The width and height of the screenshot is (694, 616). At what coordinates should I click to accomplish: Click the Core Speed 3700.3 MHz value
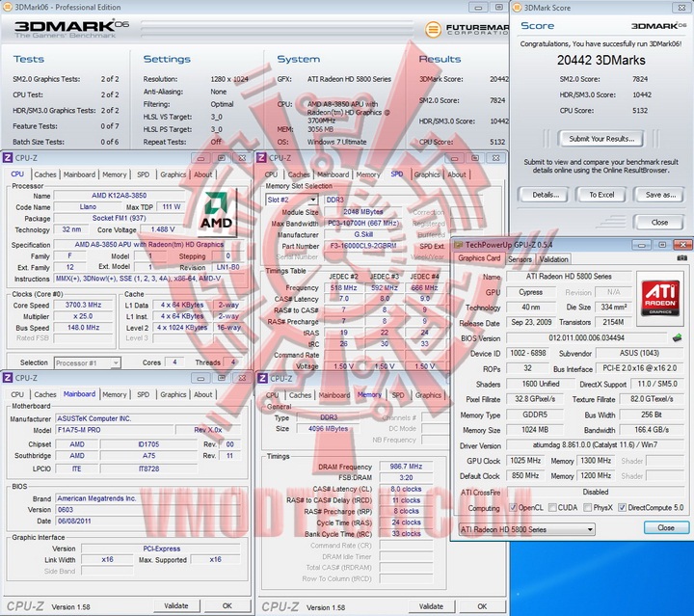(83, 305)
